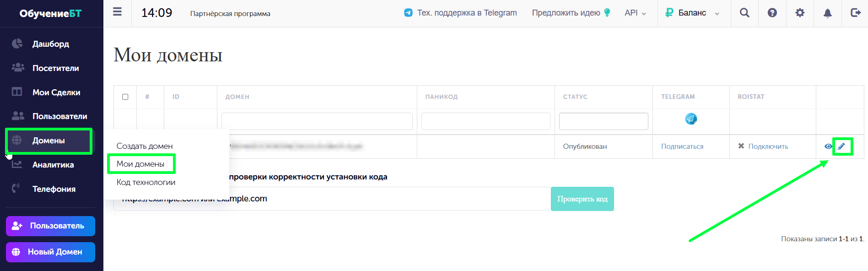Screen dimensions: 868x271
Task: Click the Дашборд pie chart icon
Action: point(17,43)
